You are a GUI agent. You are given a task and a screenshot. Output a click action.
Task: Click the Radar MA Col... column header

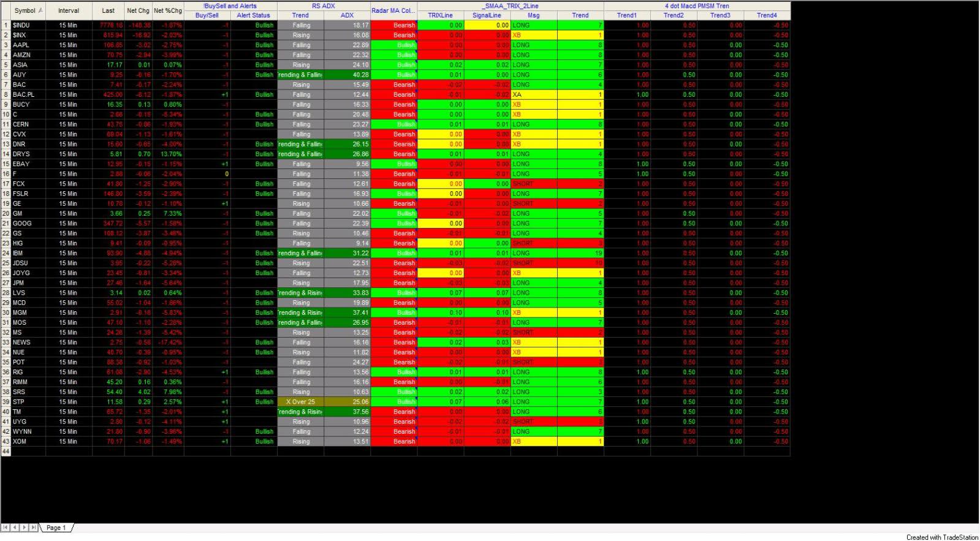(393, 10)
